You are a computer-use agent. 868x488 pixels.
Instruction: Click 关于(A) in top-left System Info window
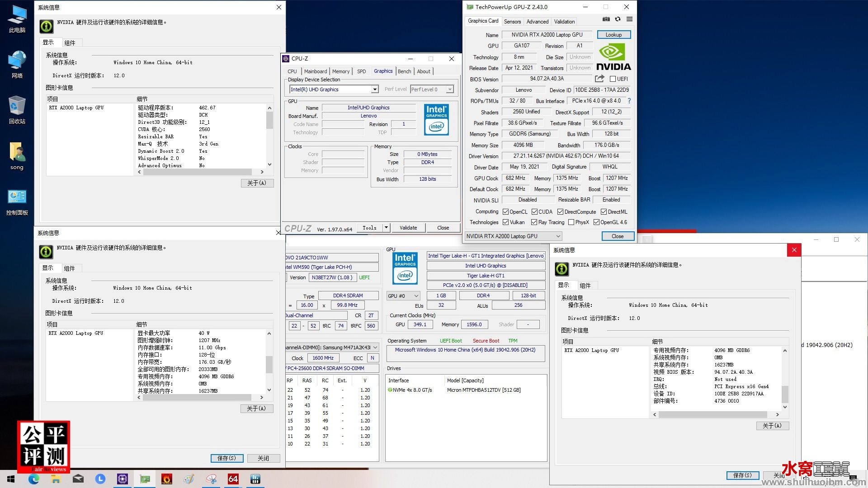257,183
